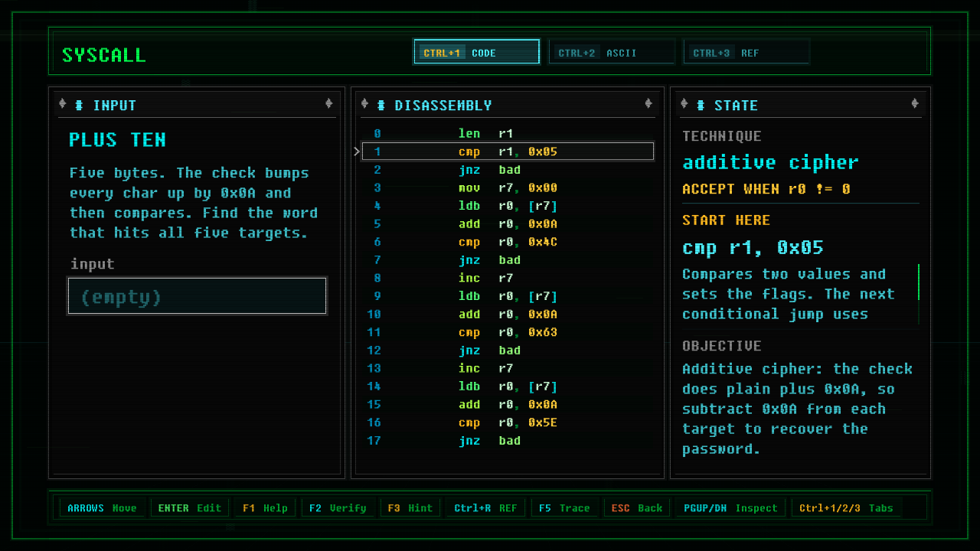Image resolution: width=980 pixels, height=551 pixels.
Task: Click the 'cmp r1, 0x05' heading in STATE
Action: 753,248
